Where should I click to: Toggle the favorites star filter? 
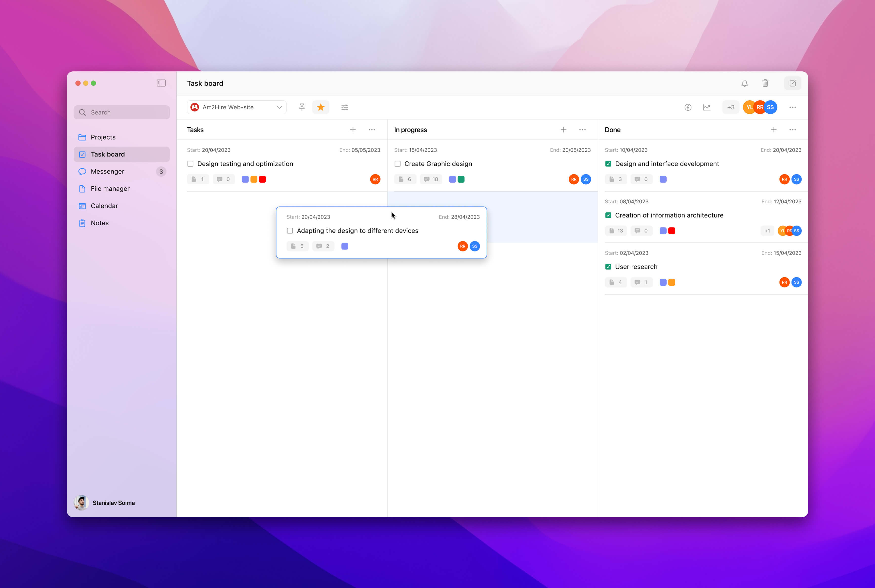[321, 107]
